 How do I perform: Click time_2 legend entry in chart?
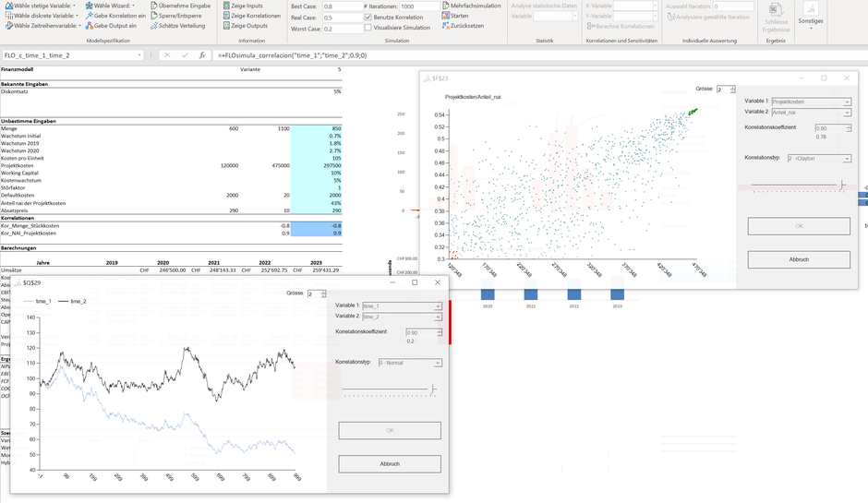73,301
